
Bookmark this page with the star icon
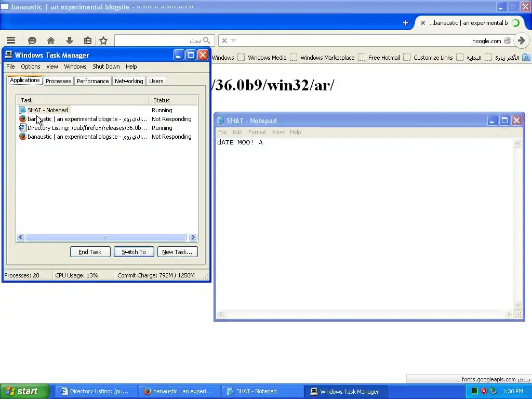point(103,41)
